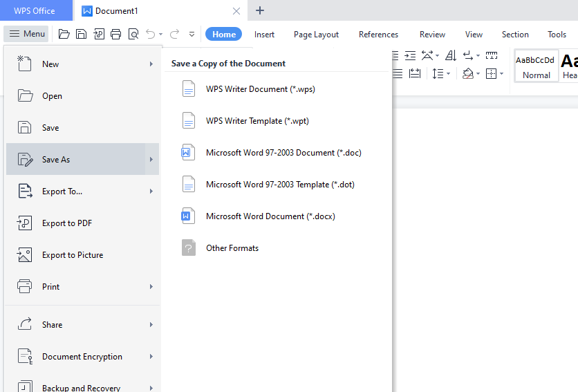Image resolution: width=578 pixels, height=392 pixels.
Task: Select the Normal style thumbnail
Action: pyautogui.click(x=537, y=66)
